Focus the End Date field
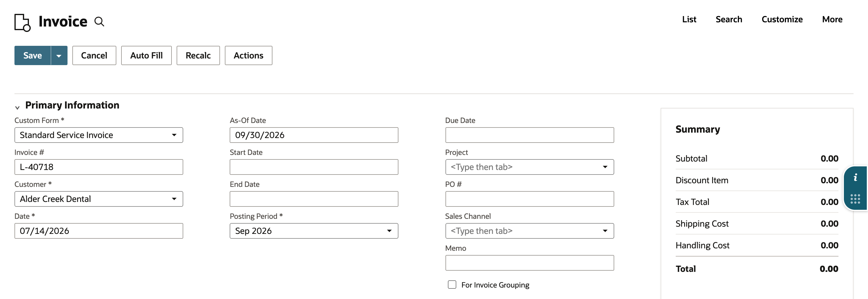This screenshot has width=868, height=299. click(314, 199)
